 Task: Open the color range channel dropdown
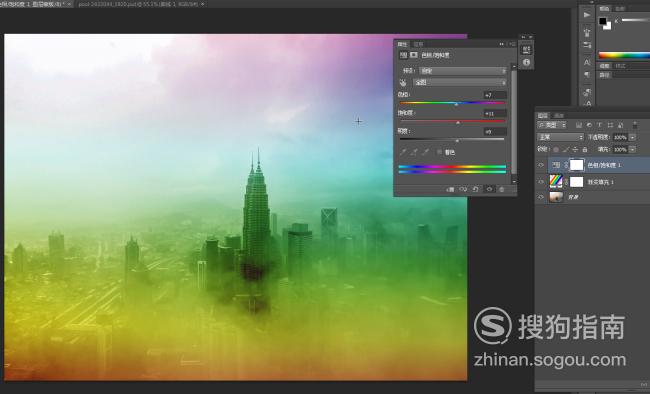pos(460,83)
